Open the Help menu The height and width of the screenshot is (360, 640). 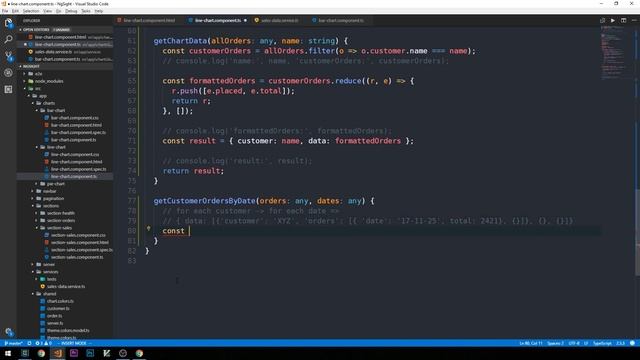tap(99, 11)
